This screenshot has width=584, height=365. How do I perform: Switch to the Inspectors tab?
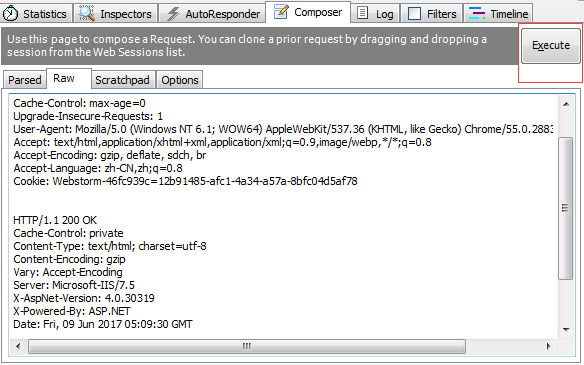point(115,14)
